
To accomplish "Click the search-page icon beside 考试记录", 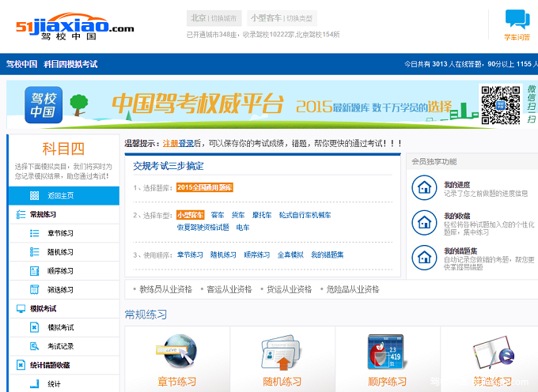I will [x=34, y=346].
